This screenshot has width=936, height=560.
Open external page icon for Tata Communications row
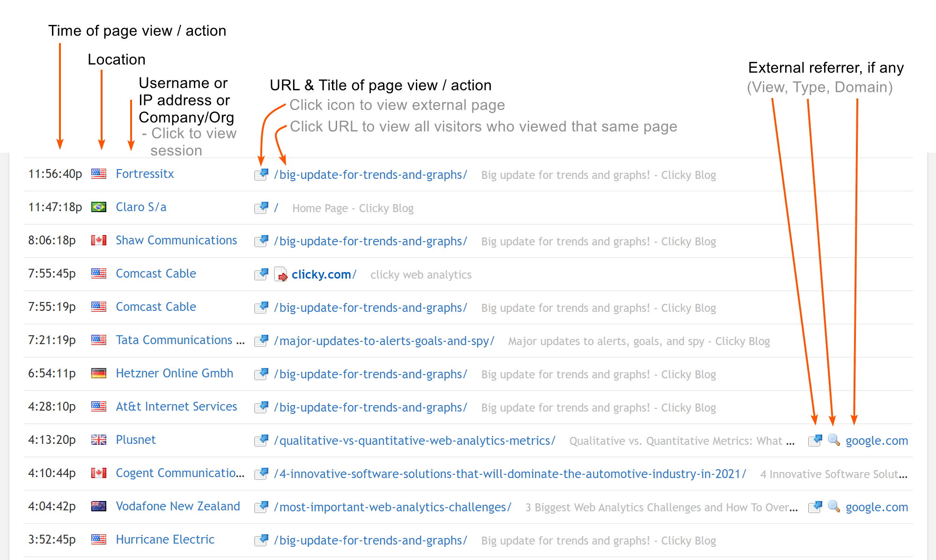point(261,341)
